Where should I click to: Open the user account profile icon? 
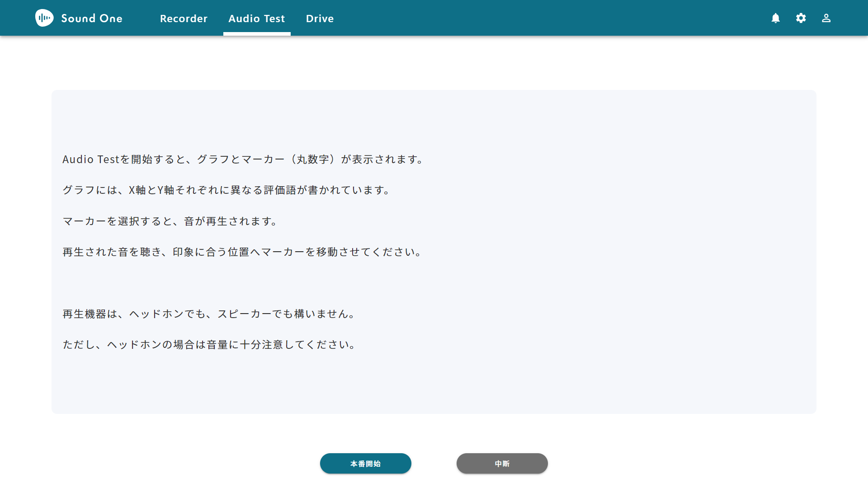pyautogui.click(x=826, y=18)
